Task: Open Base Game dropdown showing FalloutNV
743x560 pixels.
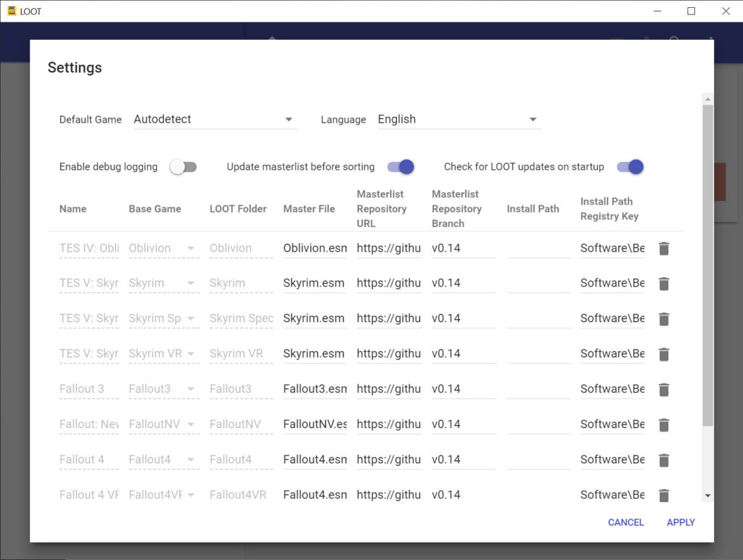Action: point(163,424)
